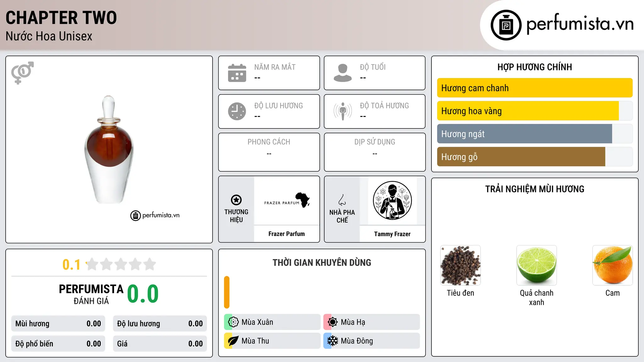The height and width of the screenshot is (362, 644).
Task: Click the Độ tuổi label
Action: pyautogui.click(x=373, y=67)
